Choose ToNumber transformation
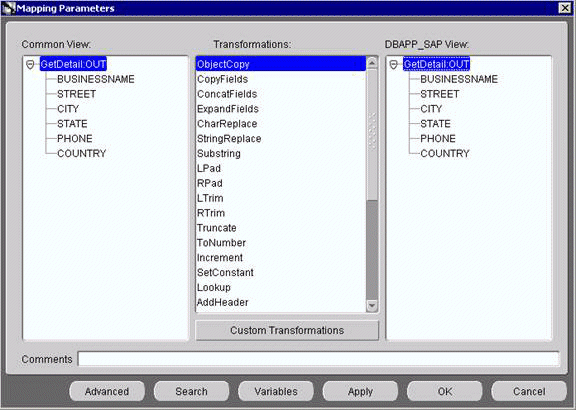The image size is (576, 410). tap(281, 243)
